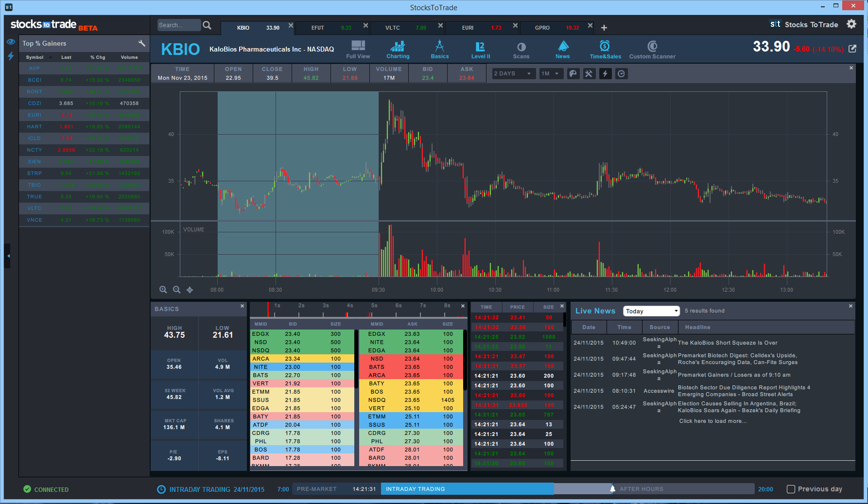Open the 2 DAYS range dropdown

tap(514, 73)
